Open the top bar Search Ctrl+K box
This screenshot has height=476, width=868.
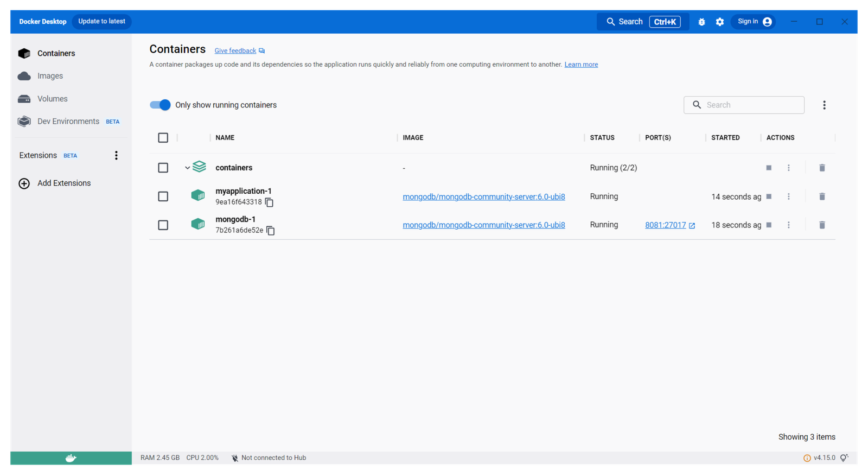click(x=643, y=22)
